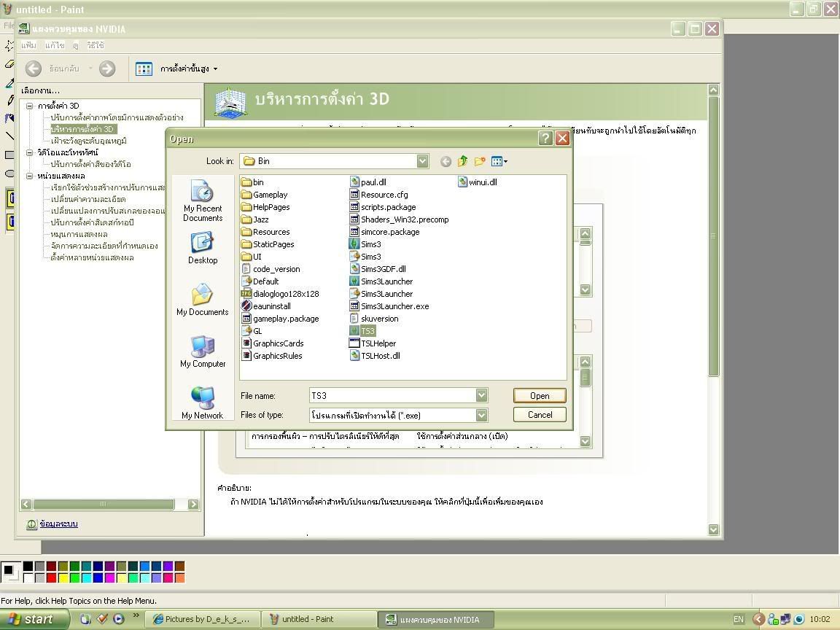Create new folder in Open dialog
Image resolution: width=840 pixels, height=630 pixels.
pos(480,161)
